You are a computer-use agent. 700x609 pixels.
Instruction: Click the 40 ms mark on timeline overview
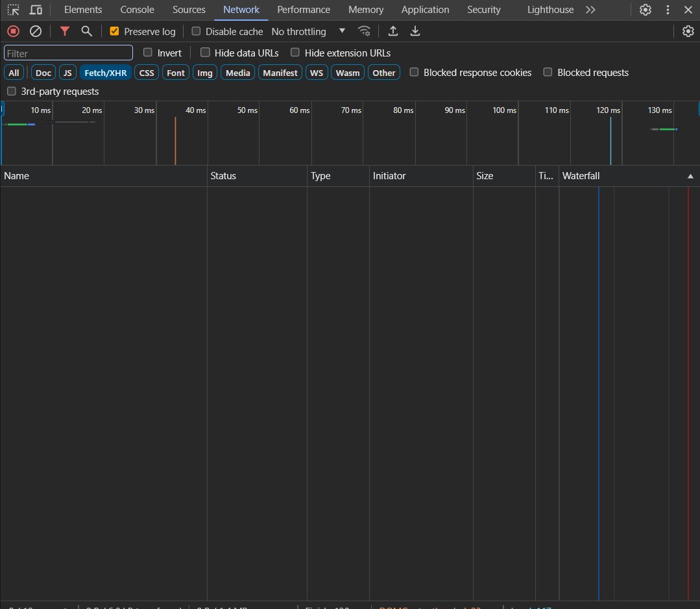coord(195,110)
